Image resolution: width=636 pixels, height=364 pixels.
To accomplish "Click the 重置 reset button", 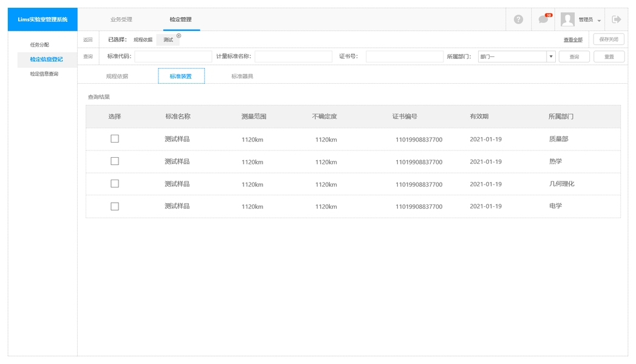I will coord(609,56).
